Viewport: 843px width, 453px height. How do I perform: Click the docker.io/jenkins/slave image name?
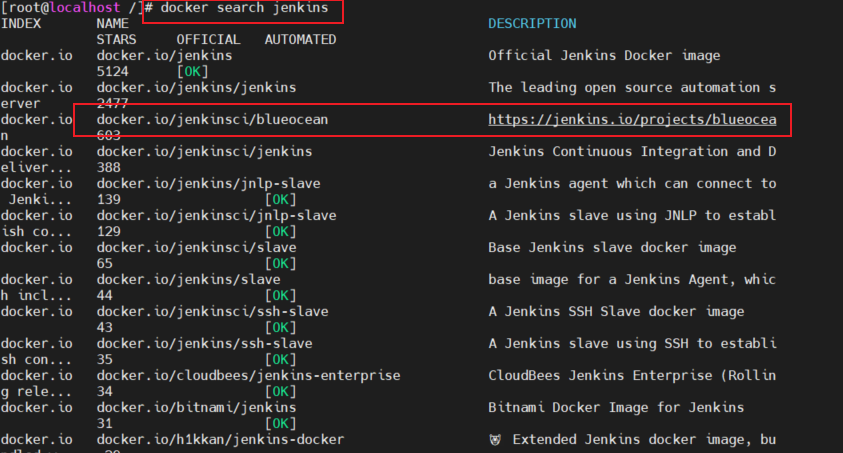pyautogui.click(x=188, y=280)
